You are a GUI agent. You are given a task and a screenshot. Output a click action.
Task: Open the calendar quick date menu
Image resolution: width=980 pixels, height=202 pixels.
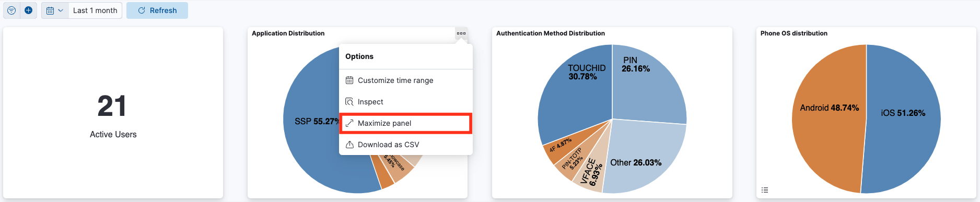coord(55,10)
